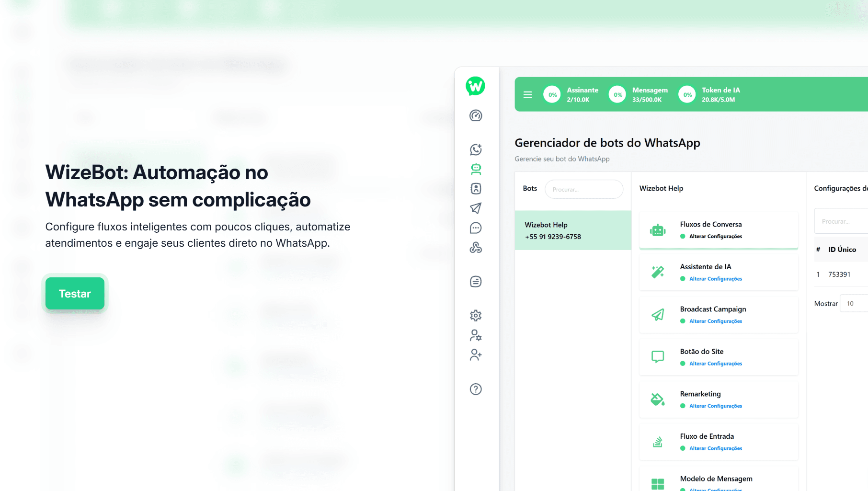Open Alterar Configurações under Fluxo de Entrada
868x491 pixels.
pos(716,448)
